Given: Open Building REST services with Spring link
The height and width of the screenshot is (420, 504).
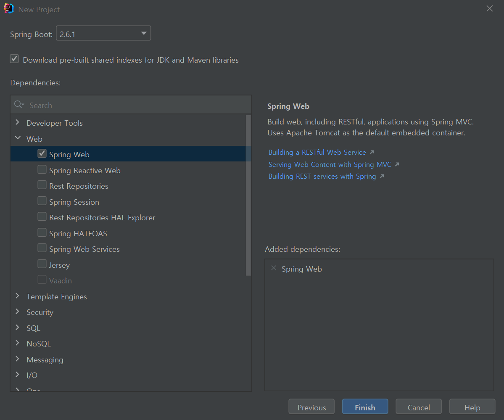Looking at the screenshot, I should [322, 177].
